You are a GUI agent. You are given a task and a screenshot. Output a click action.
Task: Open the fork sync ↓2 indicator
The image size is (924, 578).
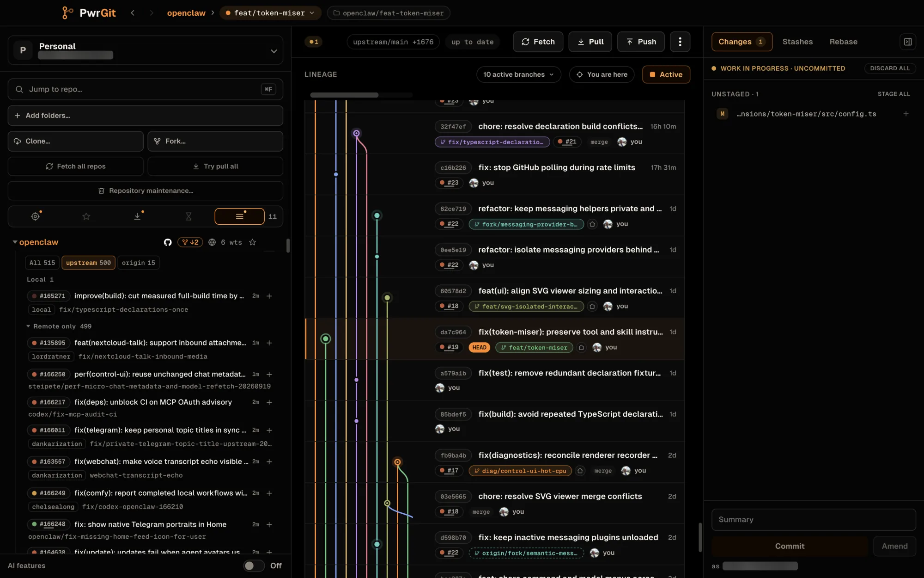[x=190, y=242]
